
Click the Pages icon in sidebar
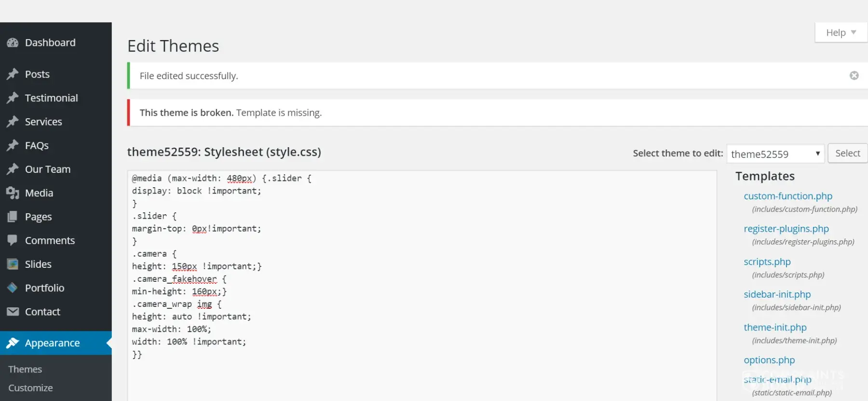pyautogui.click(x=13, y=217)
